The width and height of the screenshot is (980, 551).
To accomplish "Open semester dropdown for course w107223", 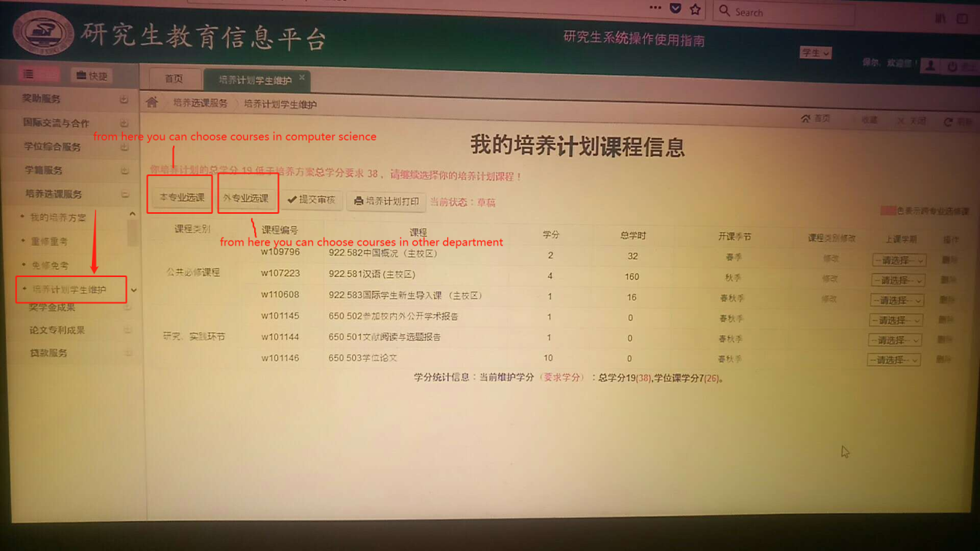I will pos(897,280).
